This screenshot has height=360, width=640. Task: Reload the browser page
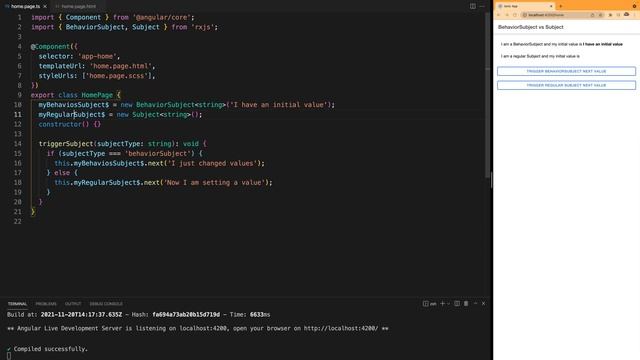coord(515,15)
